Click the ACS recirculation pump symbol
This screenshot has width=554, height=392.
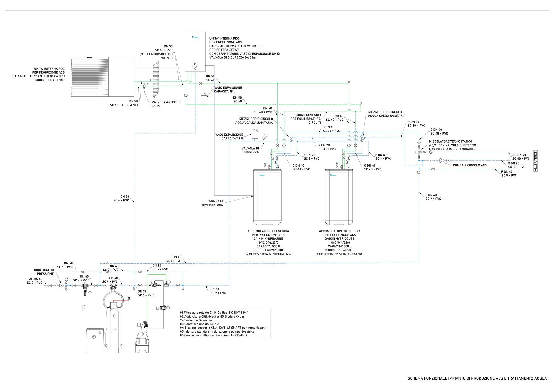pos(442,160)
